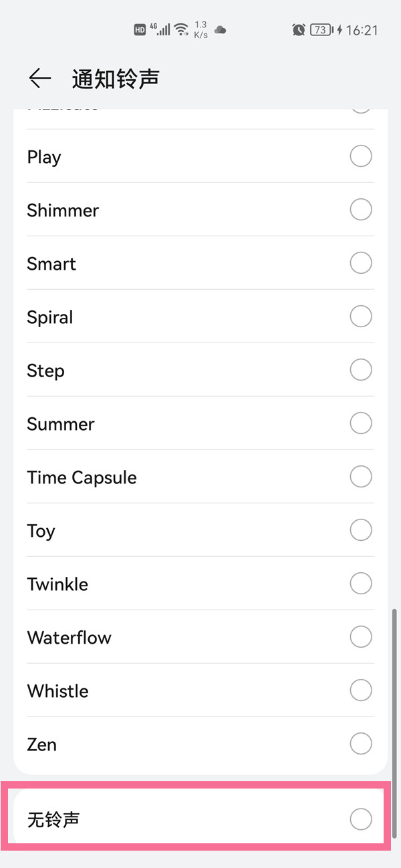Enable the 无铃声 radio option

pyautogui.click(x=361, y=819)
